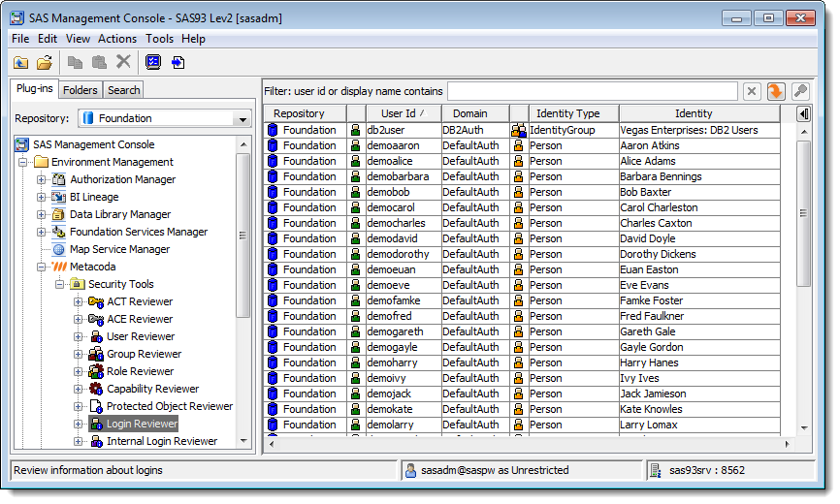Image resolution: width=840 pixels, height=504 pixels.
Task: Select the demolarry user id cell
Action: click(404, 425)
